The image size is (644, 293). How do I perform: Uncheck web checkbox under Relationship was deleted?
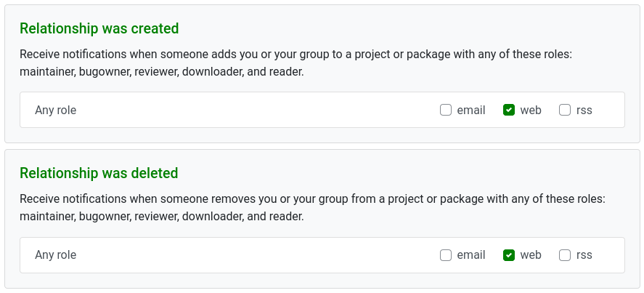tap(509, 255)
